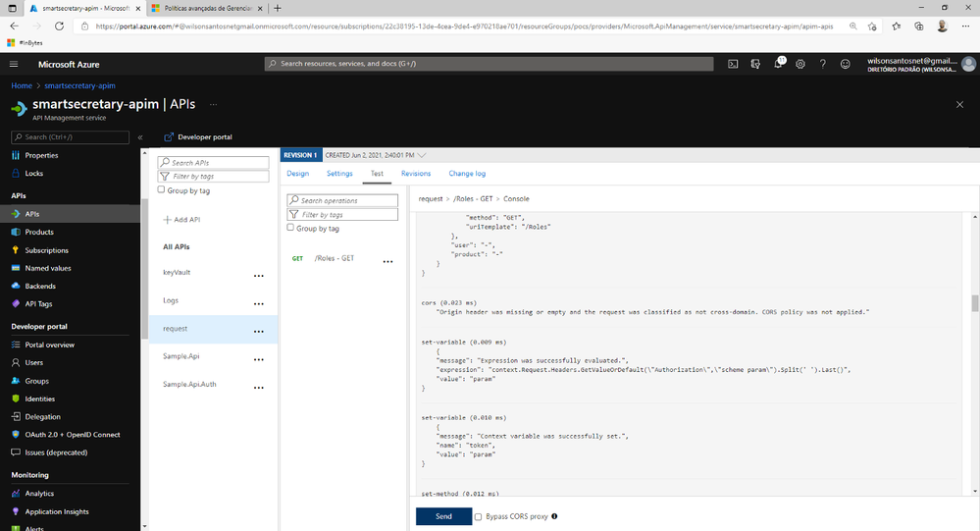
Task: Toggle Group by tag in the operations list
Action: click(x=290, y=228)
